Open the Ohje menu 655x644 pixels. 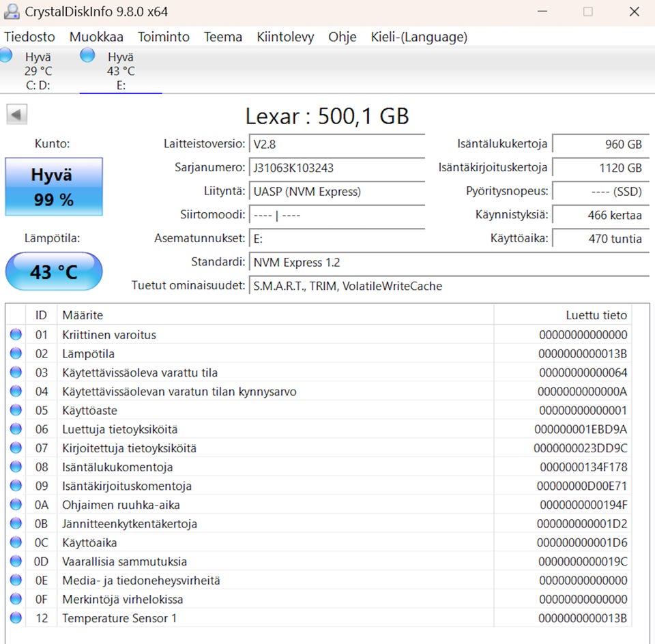[342, 37]
